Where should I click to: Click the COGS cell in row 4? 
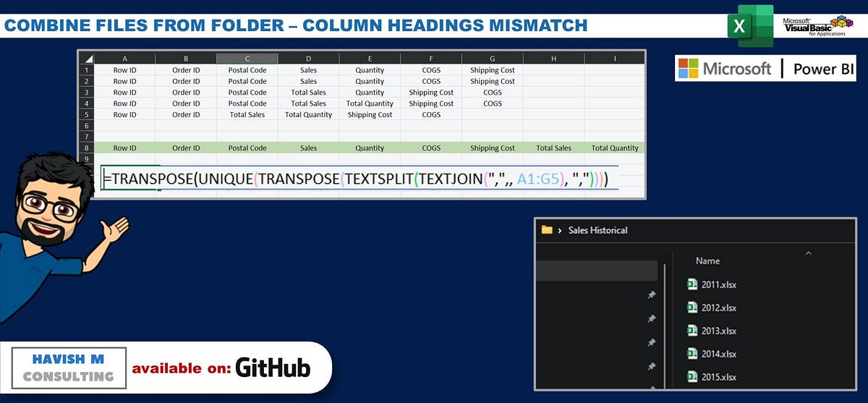pyautogui.click(x=493, y=103)
